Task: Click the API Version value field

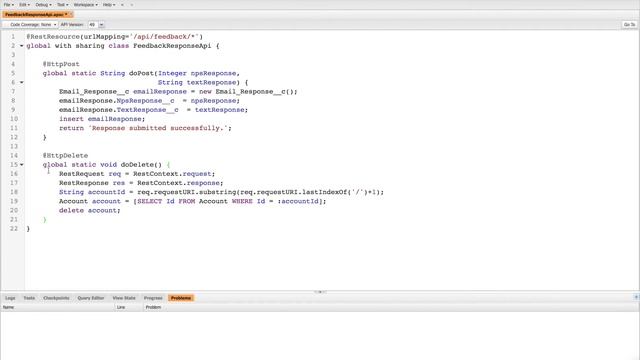Action: point(93,24)
